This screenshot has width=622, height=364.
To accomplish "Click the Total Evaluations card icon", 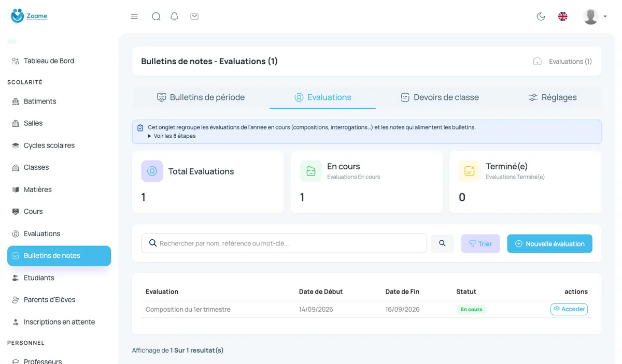I will tap(152, 171).
